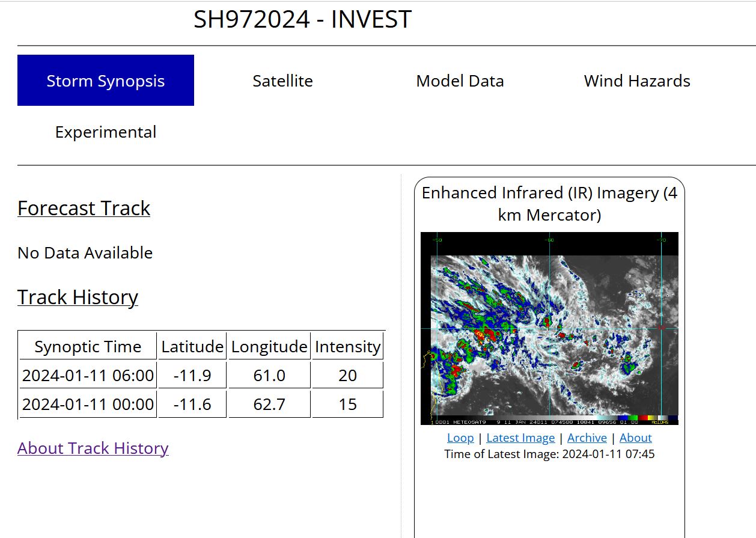Click the Loop link under the imagery

(x=460, y=438)
